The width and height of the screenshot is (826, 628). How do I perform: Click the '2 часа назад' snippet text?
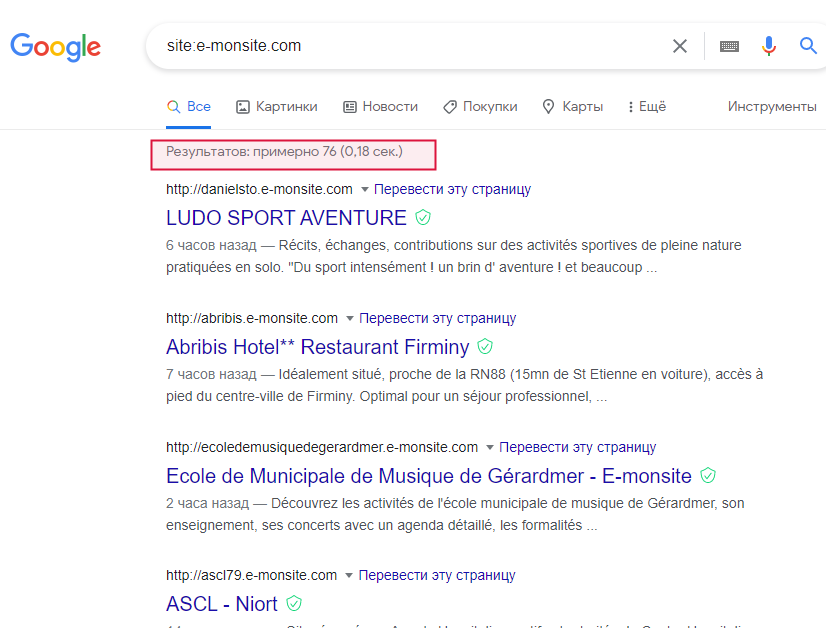[x=208, y=504]
